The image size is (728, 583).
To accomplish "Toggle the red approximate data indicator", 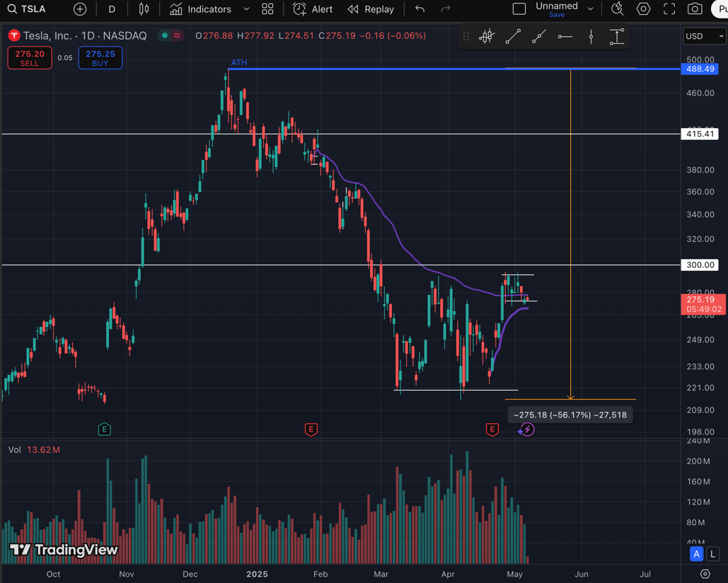I will tap(177, 35).
